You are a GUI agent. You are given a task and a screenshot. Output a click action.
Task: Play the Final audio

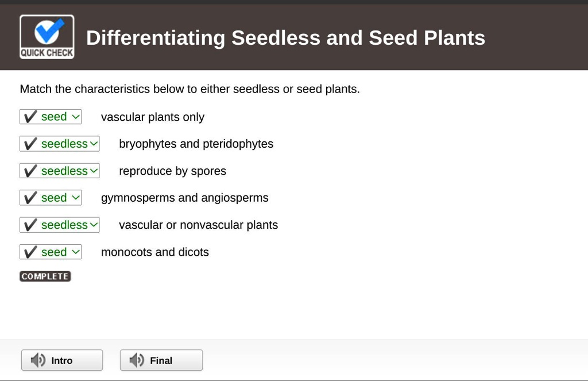[161, 360]
